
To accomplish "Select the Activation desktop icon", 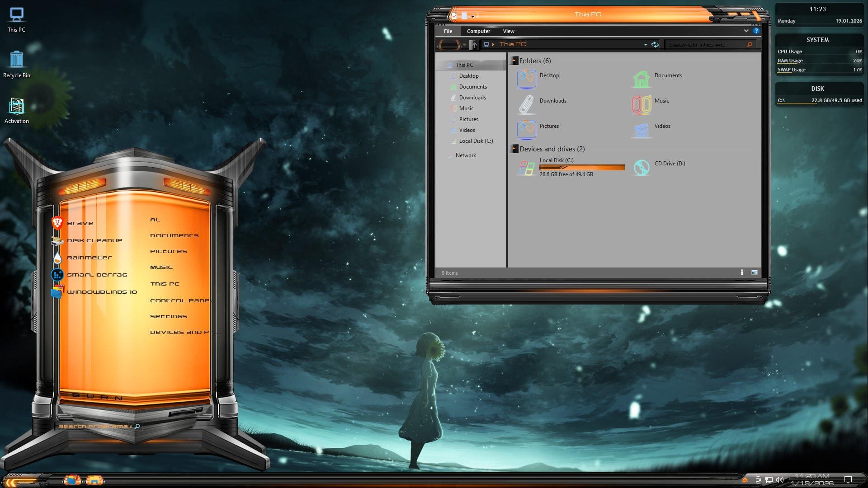I will point(17,111).
